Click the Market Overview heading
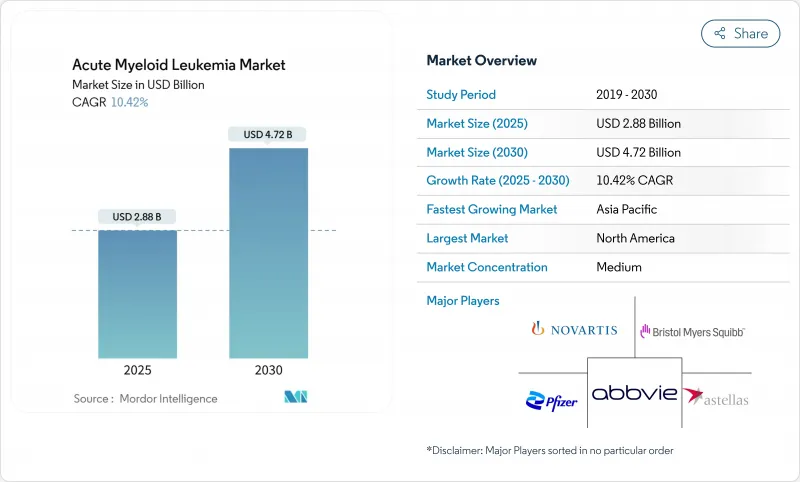 [x=481, y=61]
